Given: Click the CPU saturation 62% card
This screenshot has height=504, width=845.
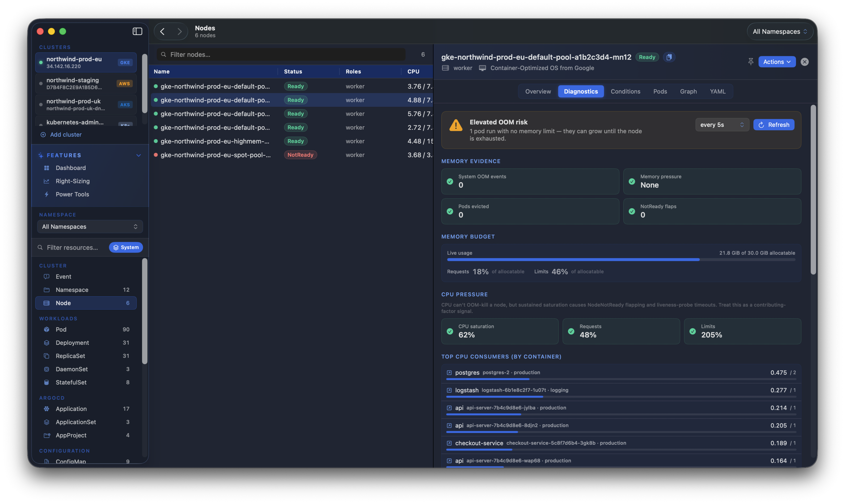Looking at the screenshot, I should (500, 331).
